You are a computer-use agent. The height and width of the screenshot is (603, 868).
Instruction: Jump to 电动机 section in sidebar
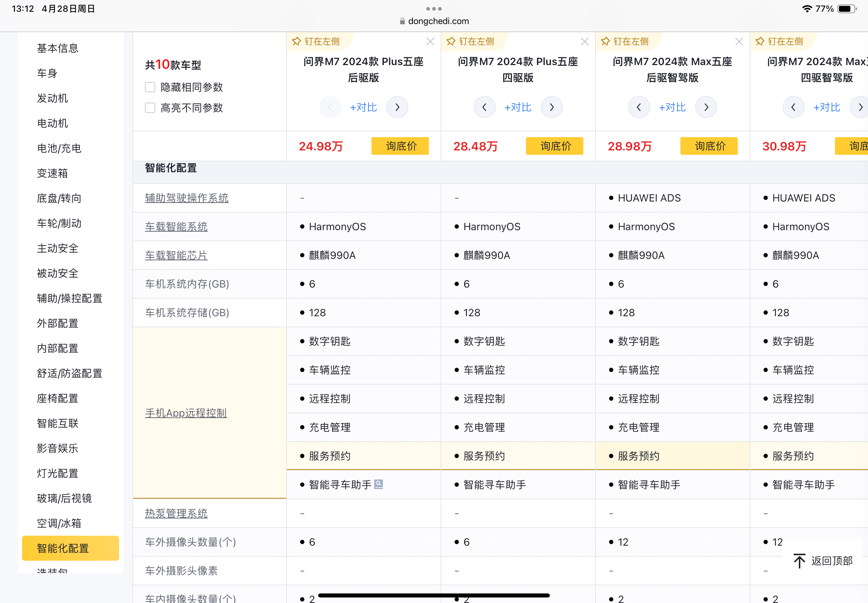coord(52,123)
